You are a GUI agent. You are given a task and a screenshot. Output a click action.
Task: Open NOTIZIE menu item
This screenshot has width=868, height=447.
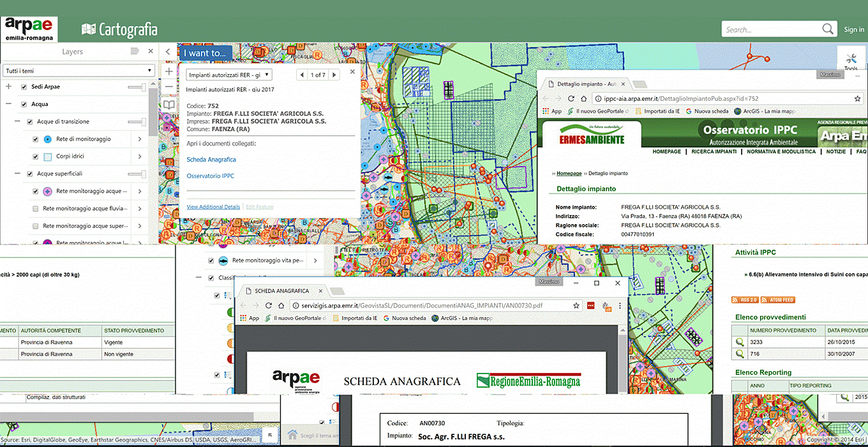point(835,151)
